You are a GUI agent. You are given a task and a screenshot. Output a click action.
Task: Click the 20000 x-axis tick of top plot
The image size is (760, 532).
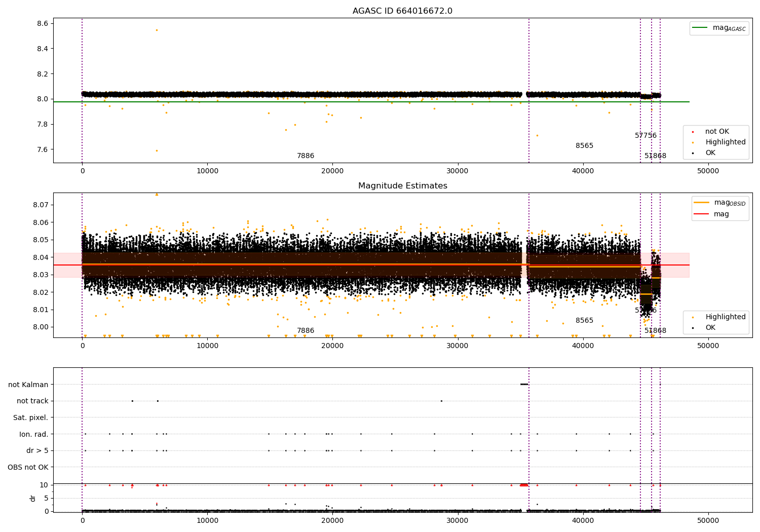point(332,171)
